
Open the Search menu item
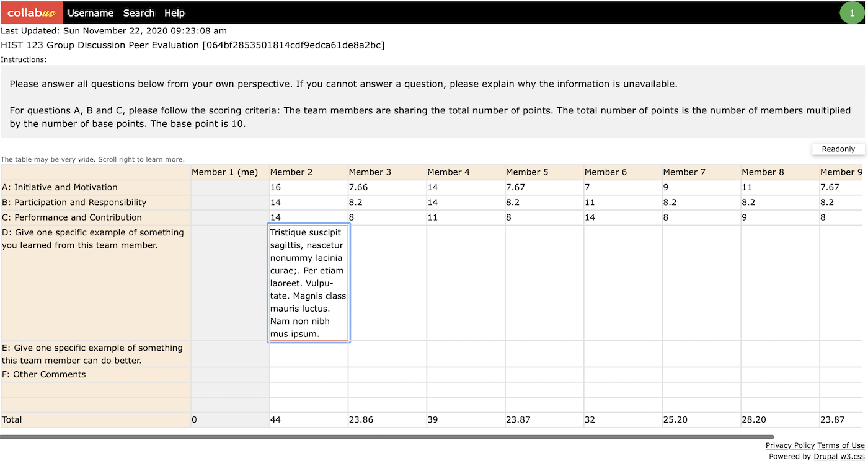pos(139,13)
